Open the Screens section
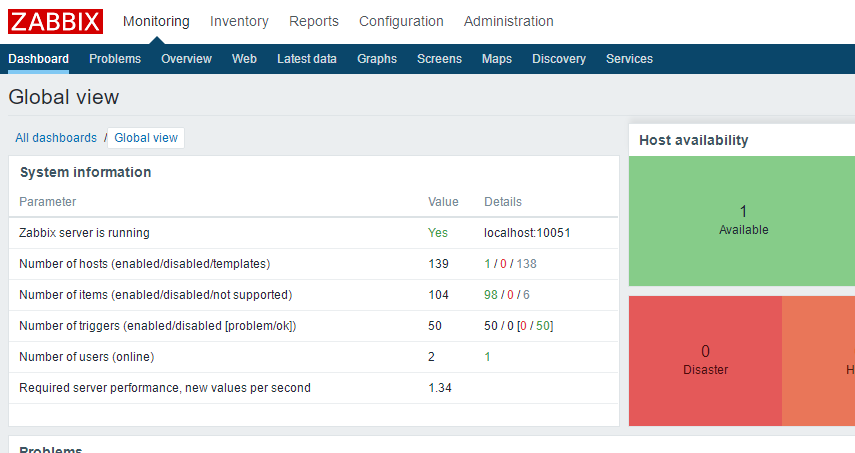The width and height of the screenshot is (855, 453). [439, 59]
